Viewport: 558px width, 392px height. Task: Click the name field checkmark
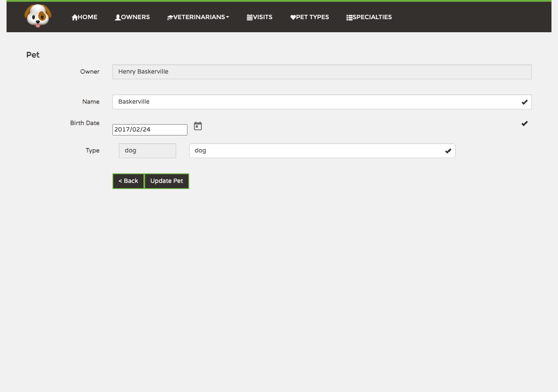(524, 102)
